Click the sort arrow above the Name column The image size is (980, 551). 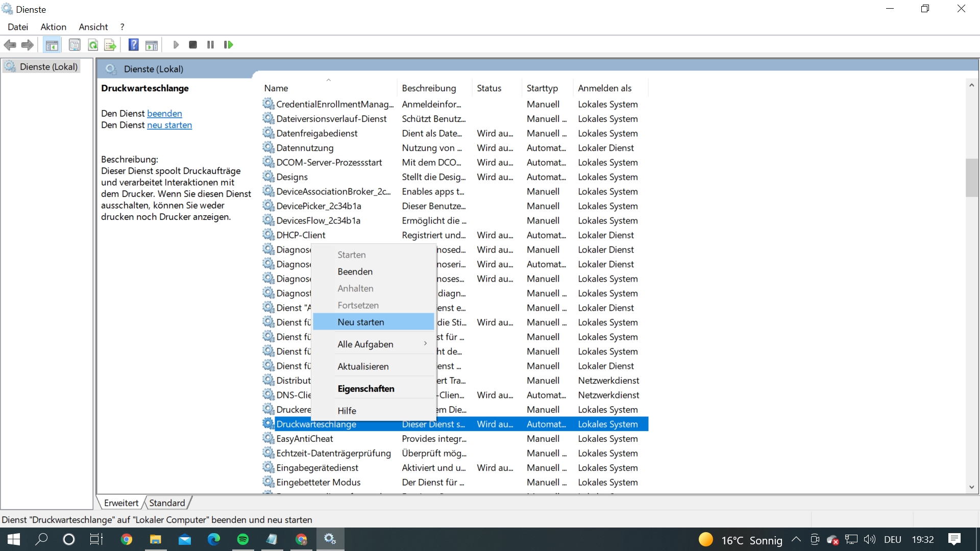tap(328, 80)
